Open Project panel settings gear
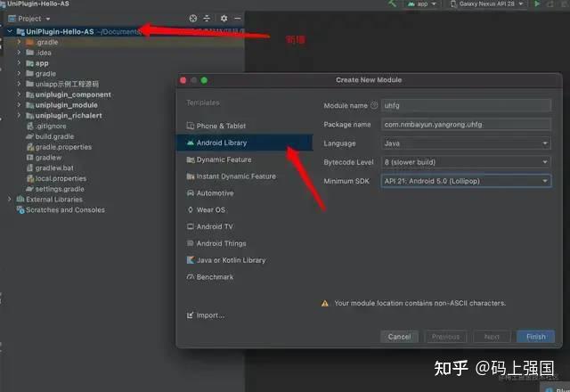This screenshot has width=570, height=392. 224,18
